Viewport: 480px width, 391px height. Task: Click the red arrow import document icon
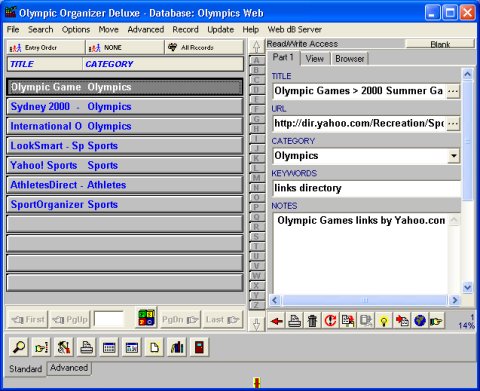coord(402,321)
